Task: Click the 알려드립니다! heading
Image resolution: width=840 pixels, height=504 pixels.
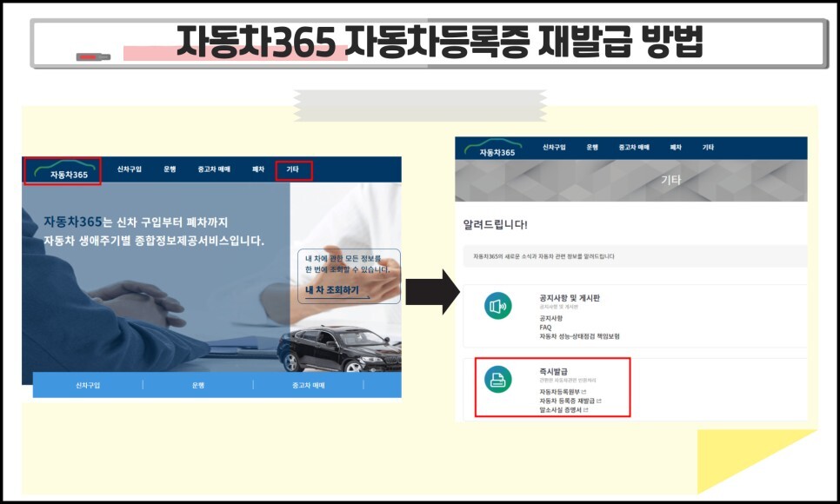Action: coord(495,224)
